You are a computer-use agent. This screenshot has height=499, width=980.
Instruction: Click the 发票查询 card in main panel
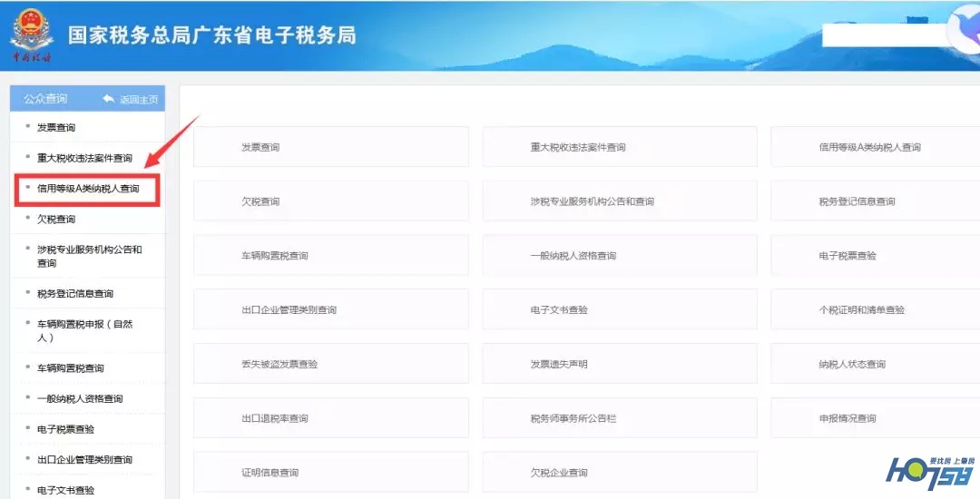coord(330,147)
